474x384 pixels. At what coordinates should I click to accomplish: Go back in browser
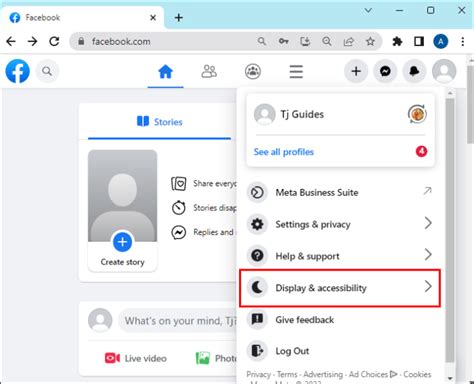11,41
